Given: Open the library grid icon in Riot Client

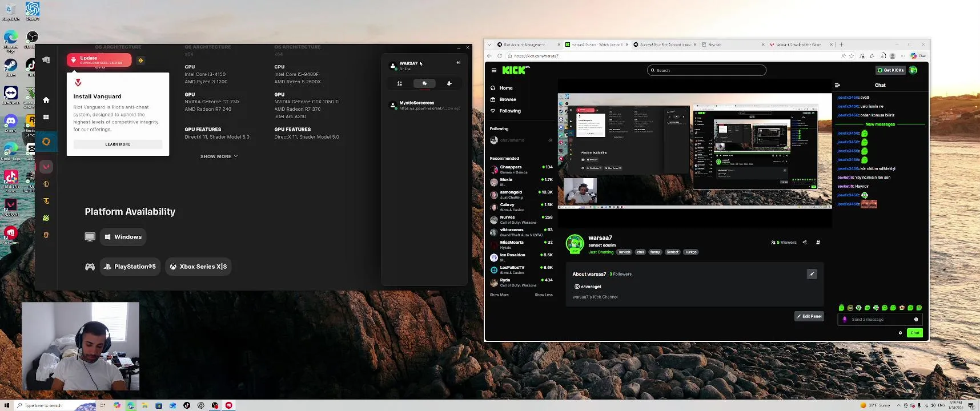Looking at the screenshot, I should (46, 117).
